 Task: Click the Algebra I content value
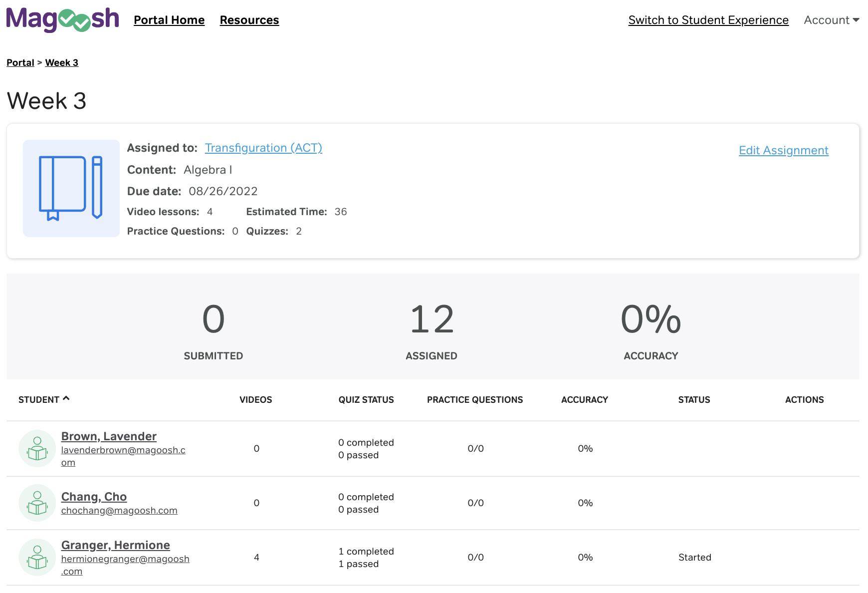tap(208, 170)
